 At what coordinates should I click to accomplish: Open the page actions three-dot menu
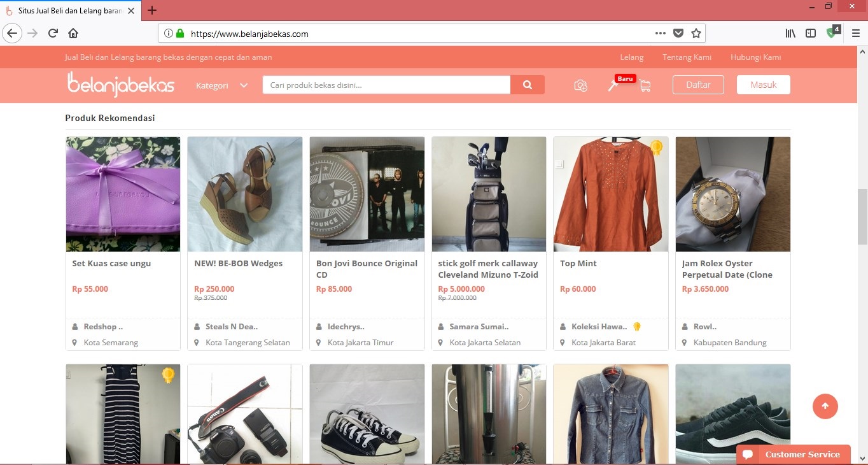[x=660, y=33]
